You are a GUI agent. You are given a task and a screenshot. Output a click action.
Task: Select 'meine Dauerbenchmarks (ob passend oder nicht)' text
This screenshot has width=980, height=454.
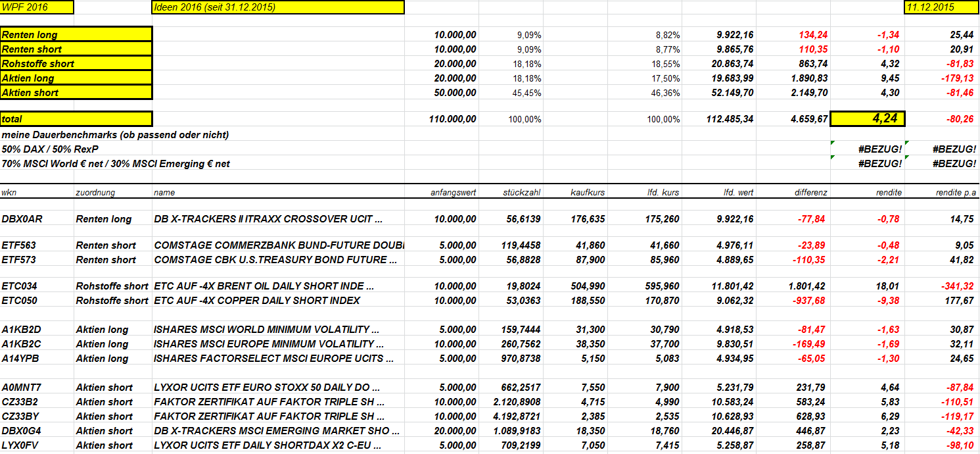pyautogui.click(x=115, y=135)
